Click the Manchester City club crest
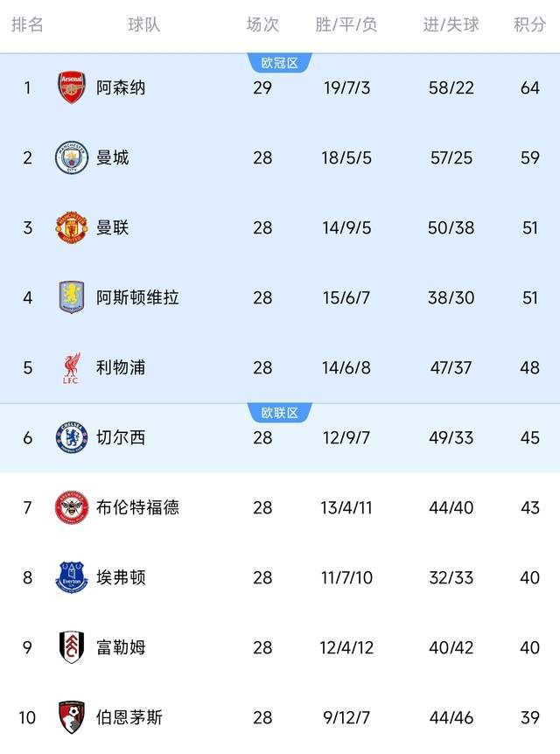560x754 pixels. tap(72, 157)
